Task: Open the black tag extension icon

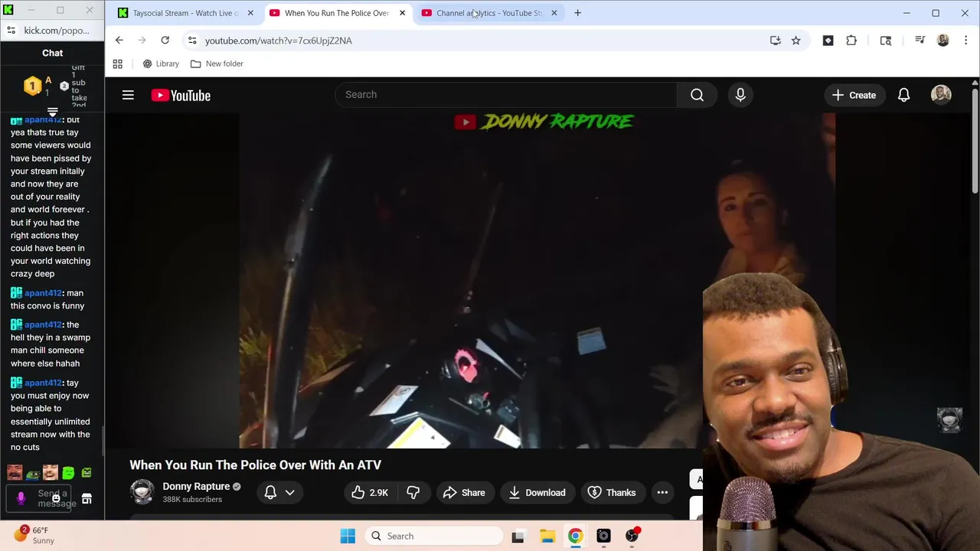Action: tap(828, 41)
